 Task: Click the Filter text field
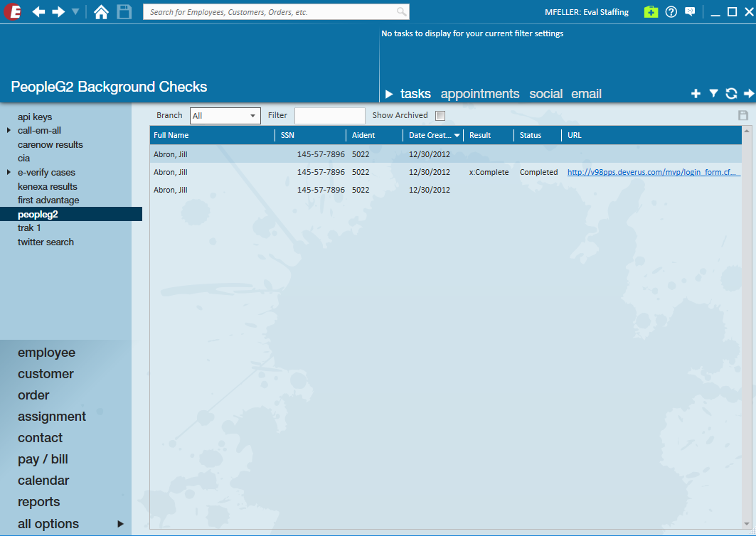[330, 116]
